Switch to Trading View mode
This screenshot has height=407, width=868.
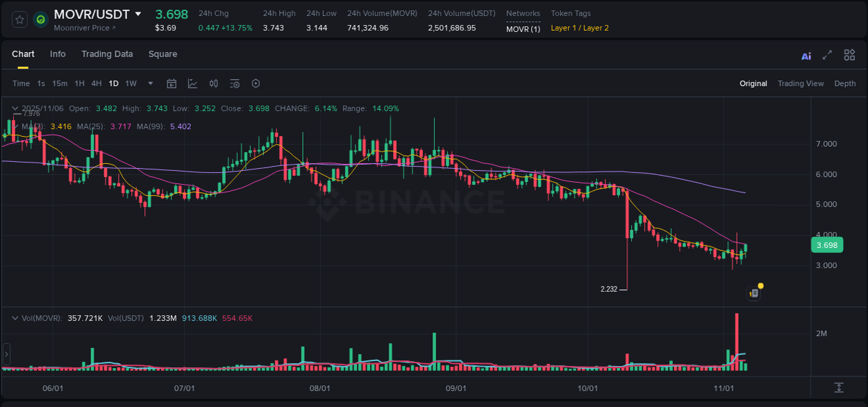pos(801,83)
